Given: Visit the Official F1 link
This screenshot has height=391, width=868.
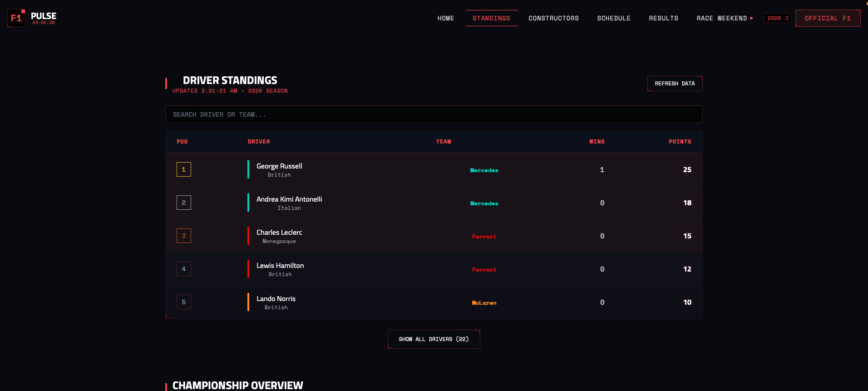Looking at the screenshot, I should pyautogui.click(x=828, y=18).
